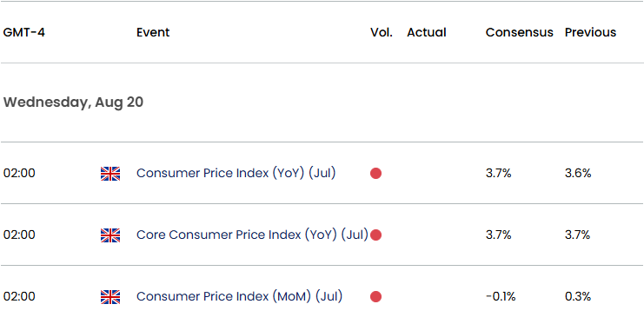Image resolution: width=644 pixels, height=324 pixels.
Task: Click the Wednesday, Aug 20 date heading
Action: (x=73, y=102)
